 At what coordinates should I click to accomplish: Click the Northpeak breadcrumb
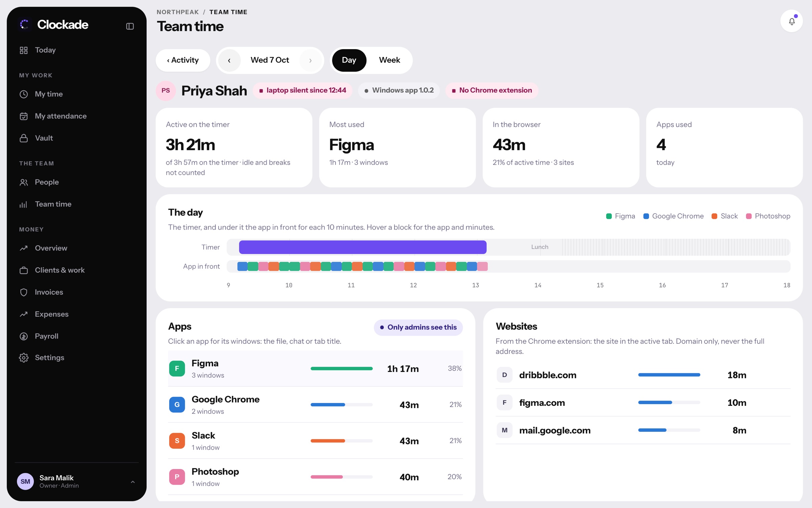tap(178, 12)
